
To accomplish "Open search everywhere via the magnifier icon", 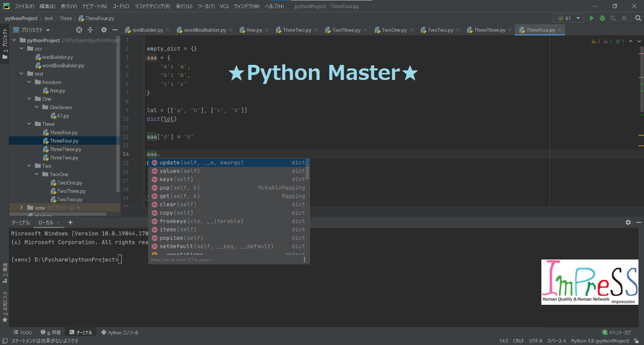I will click(x=638, y=17).
